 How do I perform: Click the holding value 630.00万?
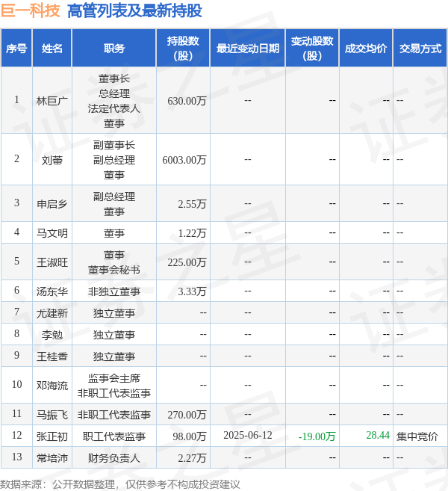tap(187, 101)
